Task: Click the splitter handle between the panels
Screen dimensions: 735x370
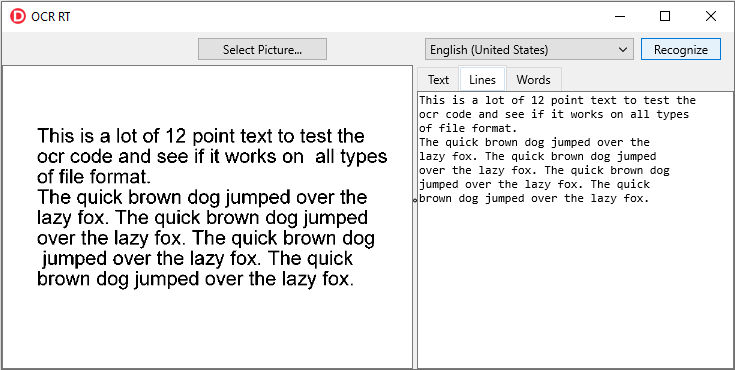Action: coord(415,200)
